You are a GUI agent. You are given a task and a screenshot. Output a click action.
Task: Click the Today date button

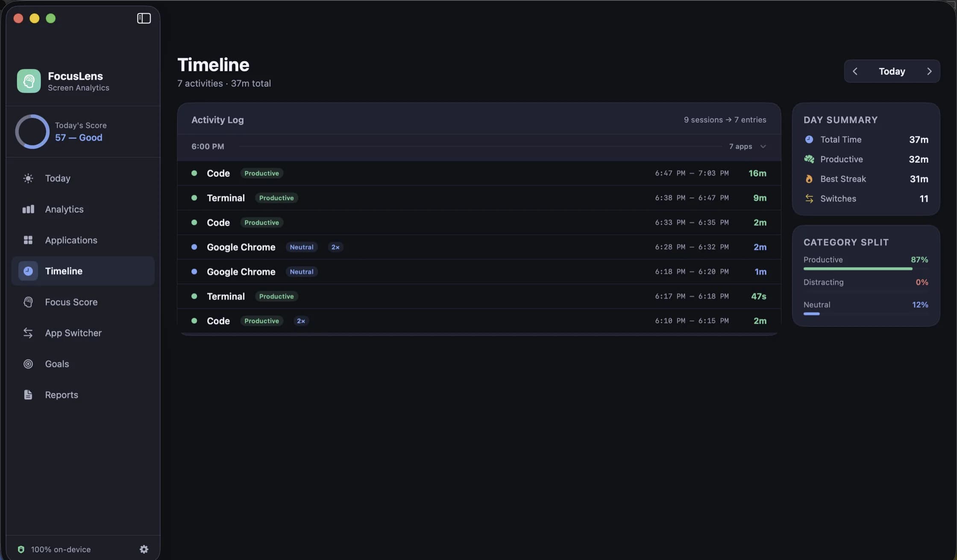coord(892,71)
